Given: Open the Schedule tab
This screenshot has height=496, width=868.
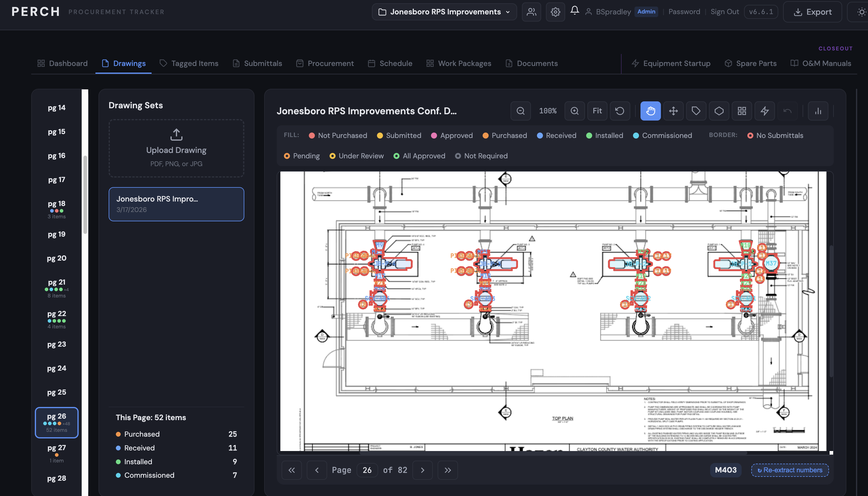Looking at the screenshot, I should click(x=390, y=63).
